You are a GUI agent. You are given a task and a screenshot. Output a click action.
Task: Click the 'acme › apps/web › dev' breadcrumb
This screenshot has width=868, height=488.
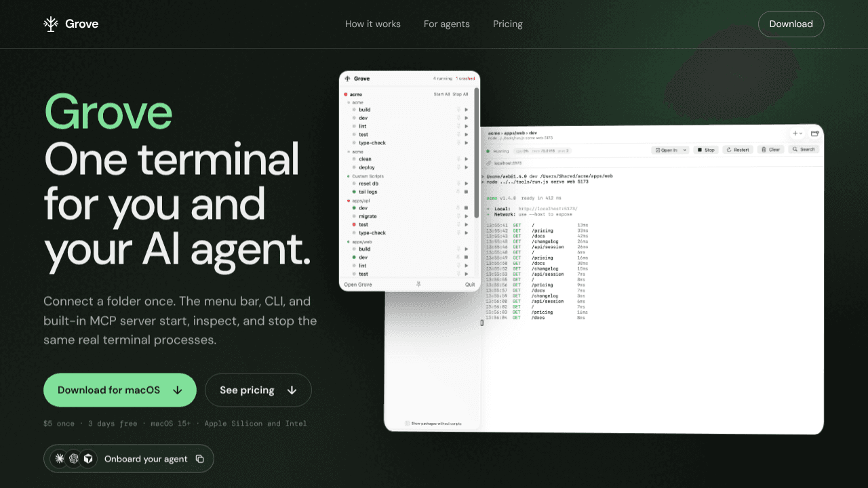point(513,133)
